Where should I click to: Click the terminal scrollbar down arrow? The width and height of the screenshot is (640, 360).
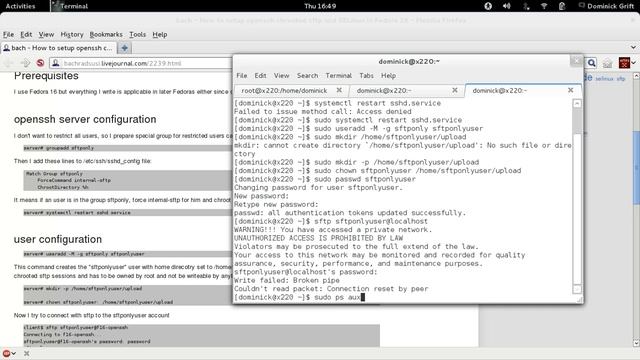[x=577, y=289]
